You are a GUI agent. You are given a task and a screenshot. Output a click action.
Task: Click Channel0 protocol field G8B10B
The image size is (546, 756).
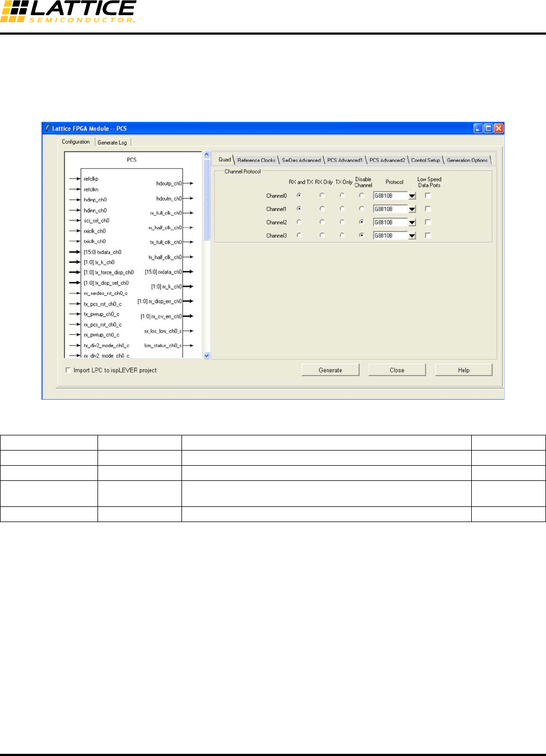(x=390, y=196)
